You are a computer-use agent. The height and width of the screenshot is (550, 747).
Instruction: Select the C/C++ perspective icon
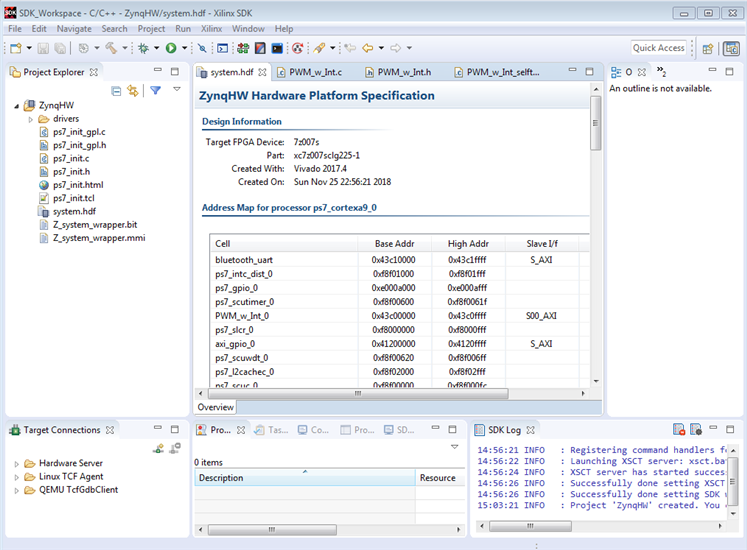pos(731,49)
